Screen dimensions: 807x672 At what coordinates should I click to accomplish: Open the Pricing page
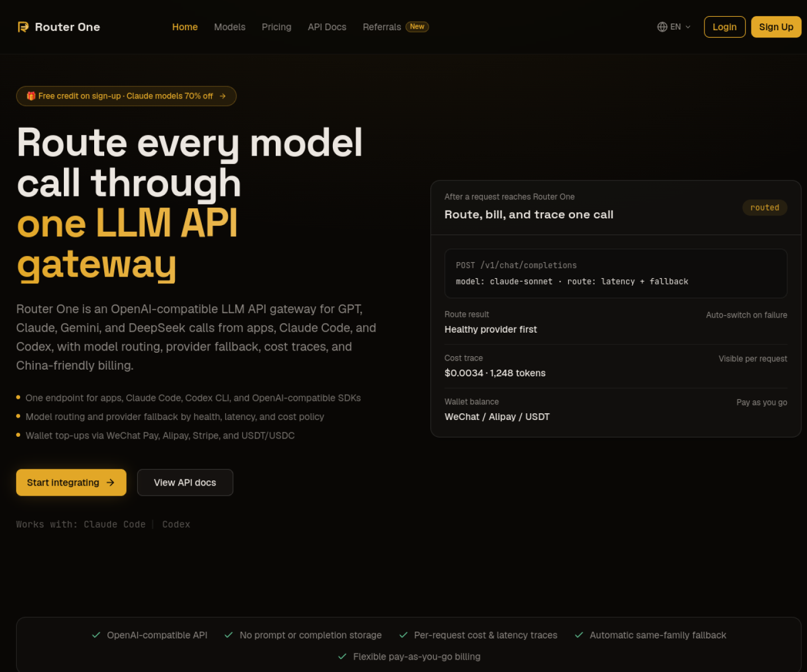pyautogui.click(x=276, y=27)
